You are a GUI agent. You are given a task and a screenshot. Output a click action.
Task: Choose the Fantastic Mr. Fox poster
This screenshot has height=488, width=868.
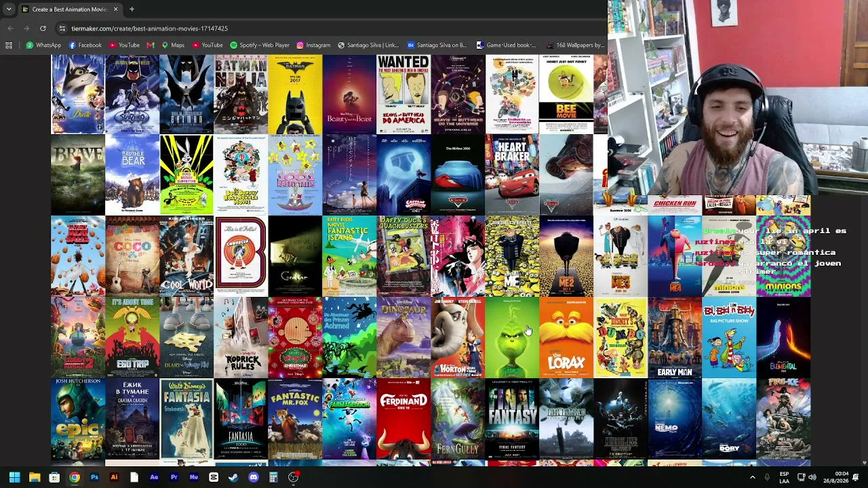295,419
